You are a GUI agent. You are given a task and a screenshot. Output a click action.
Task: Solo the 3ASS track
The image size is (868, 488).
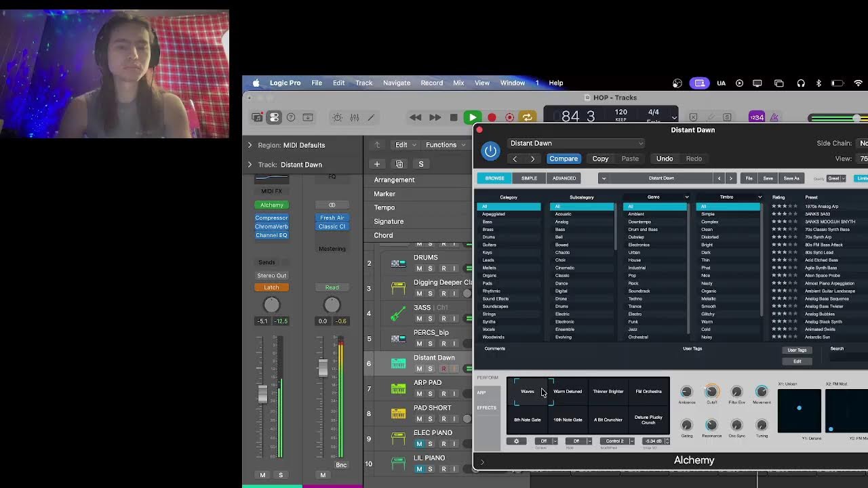[430, 319]
